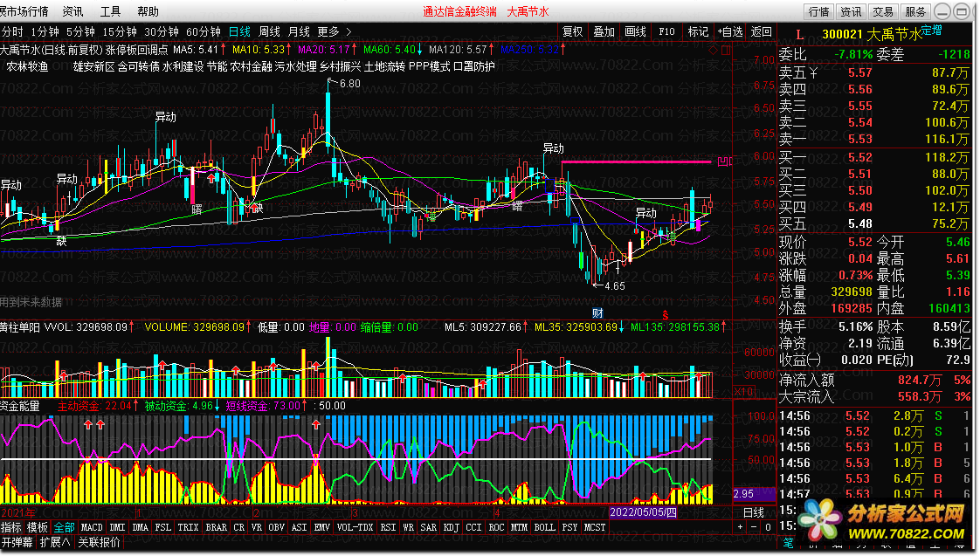Select the RSI indicator tab
Viewport: 980px width, 556px height.
point(388,527)
